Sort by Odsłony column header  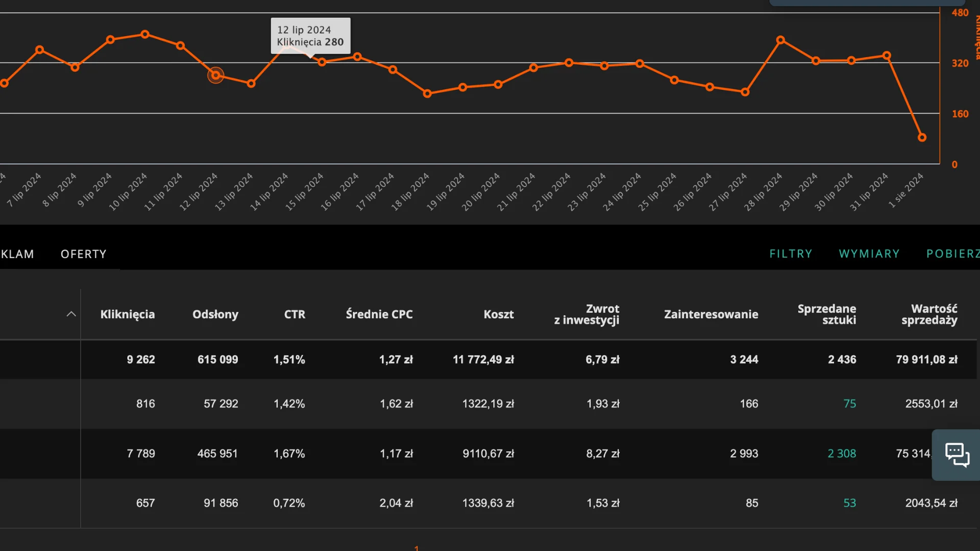click(215, 314)
